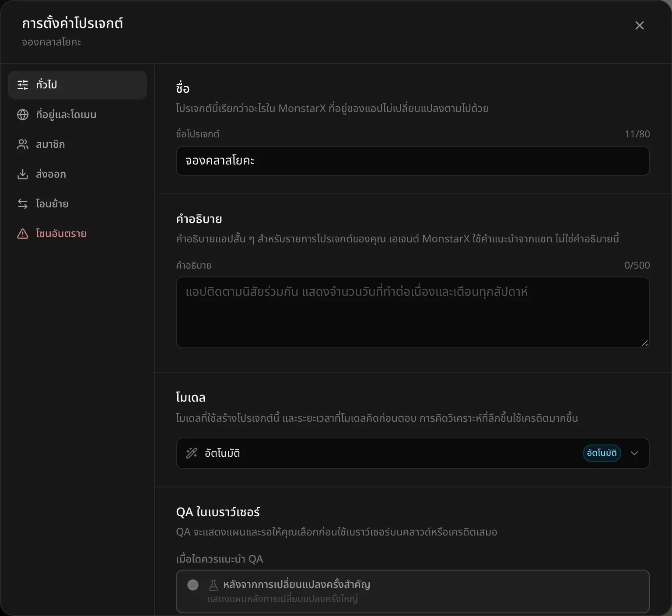This screenshot has width=672, height=616.
Task: Click the เมื่อใดควรแนะนำ QA label
Action: (219, 559)
